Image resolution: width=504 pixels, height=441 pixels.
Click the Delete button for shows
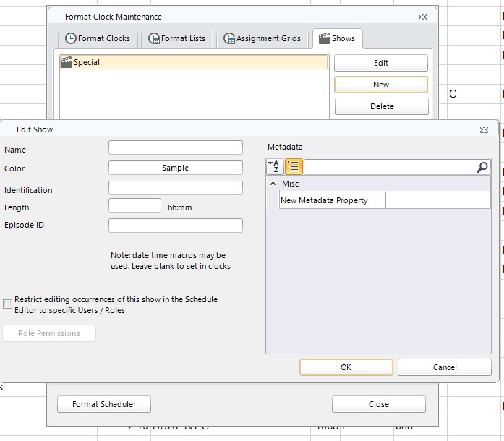point(382,106)
